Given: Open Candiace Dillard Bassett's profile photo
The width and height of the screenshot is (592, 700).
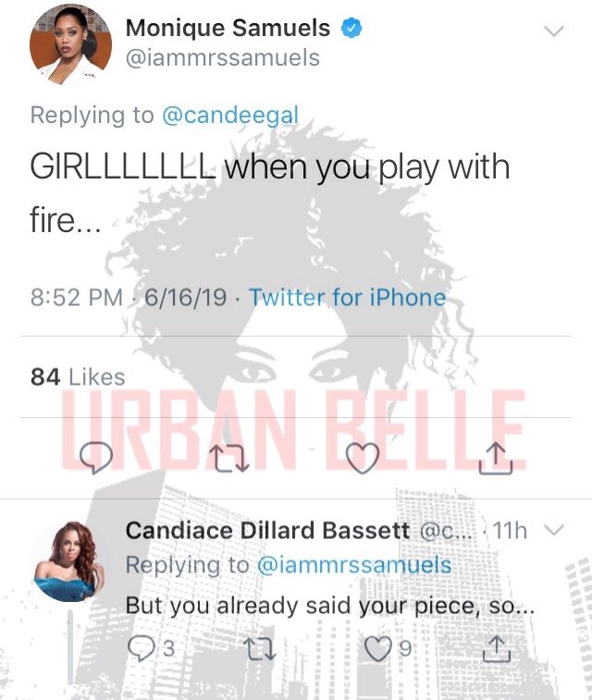Looking at the screenshot, I should pyautogui.click(x=70, y=561).
